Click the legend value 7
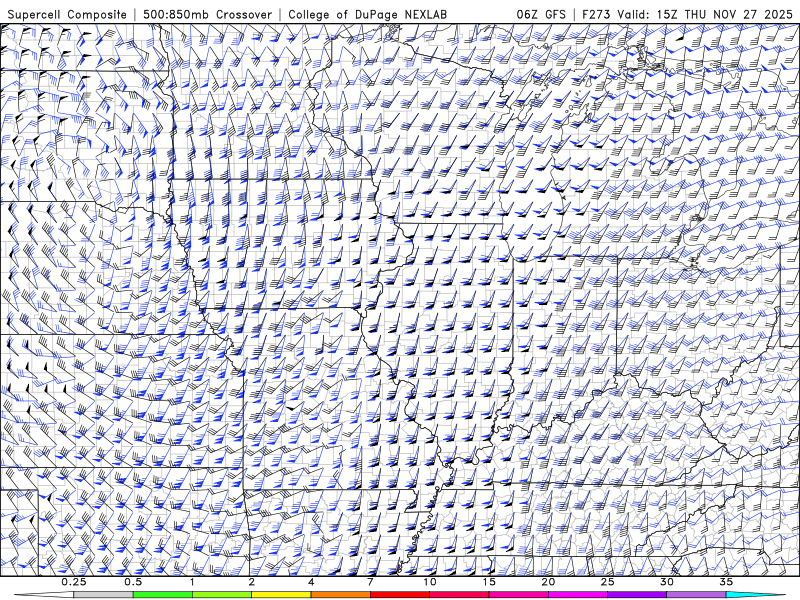This screenshot has height=600, width=800. tap(370, 582)
